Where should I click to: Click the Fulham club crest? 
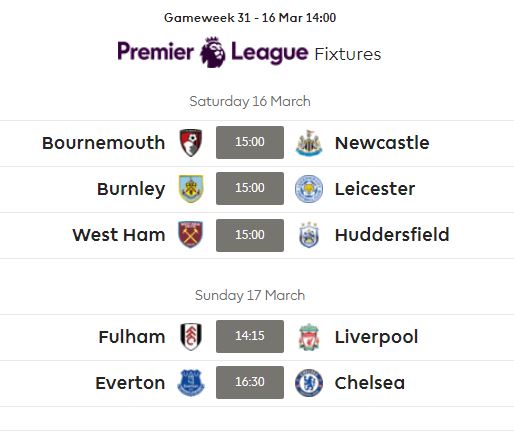point(191,337)
